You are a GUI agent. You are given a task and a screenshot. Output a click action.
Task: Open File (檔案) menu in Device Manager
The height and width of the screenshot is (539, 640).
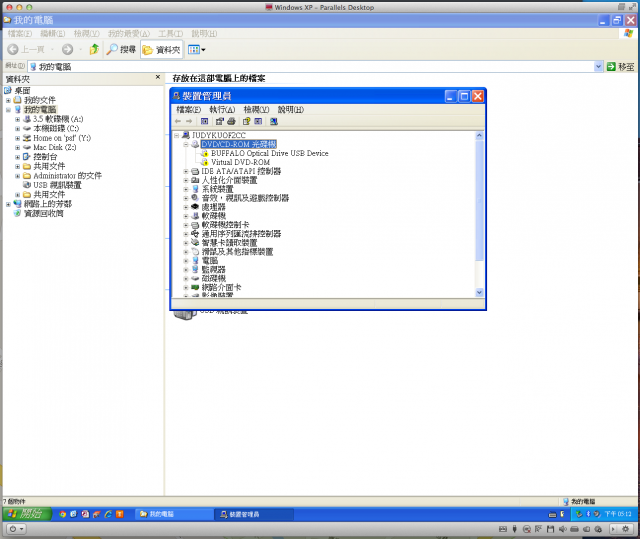(188, 109)
